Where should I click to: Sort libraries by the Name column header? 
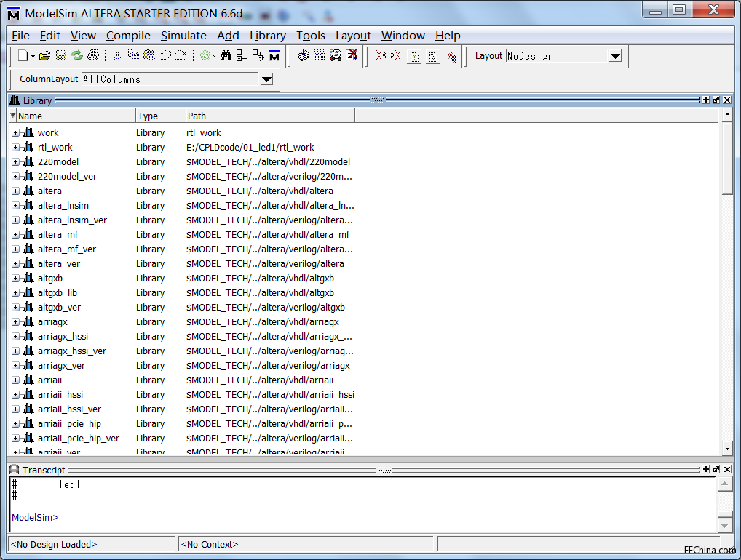(x=73, y=116)
